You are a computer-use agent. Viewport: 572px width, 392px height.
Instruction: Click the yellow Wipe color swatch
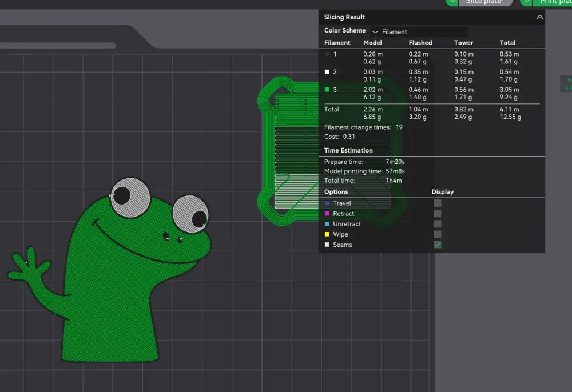click(x=327, y=234)
